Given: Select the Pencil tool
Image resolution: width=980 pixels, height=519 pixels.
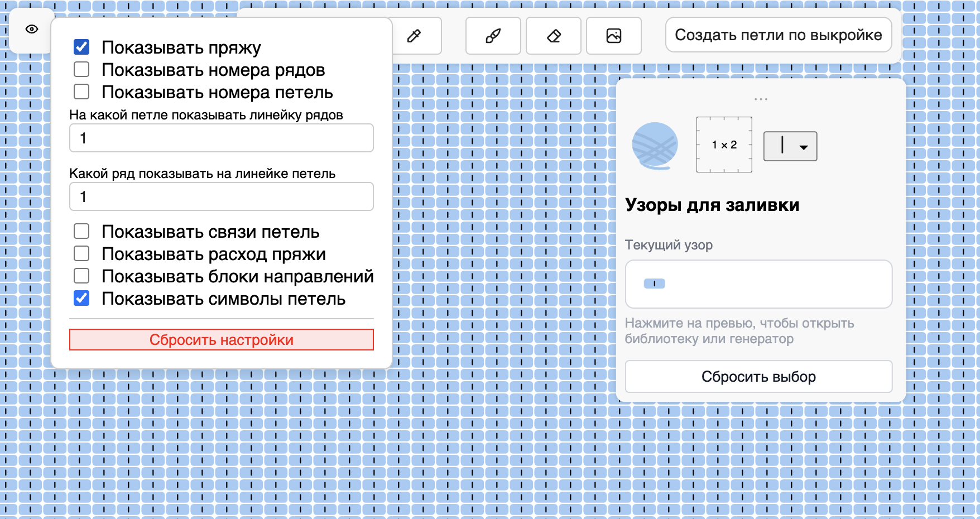Looking at the screenshot, I should pyautogui.click(x=414, y=35).
